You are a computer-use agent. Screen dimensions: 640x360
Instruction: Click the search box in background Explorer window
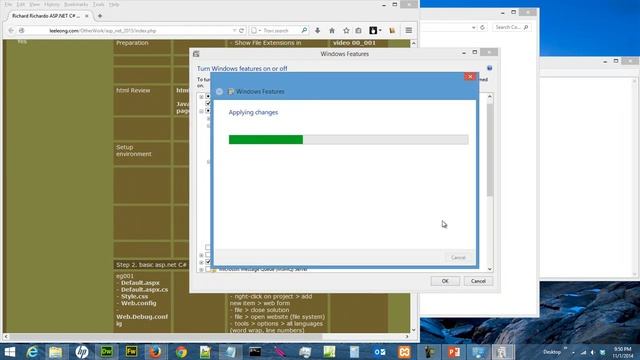tap(511, 27)
